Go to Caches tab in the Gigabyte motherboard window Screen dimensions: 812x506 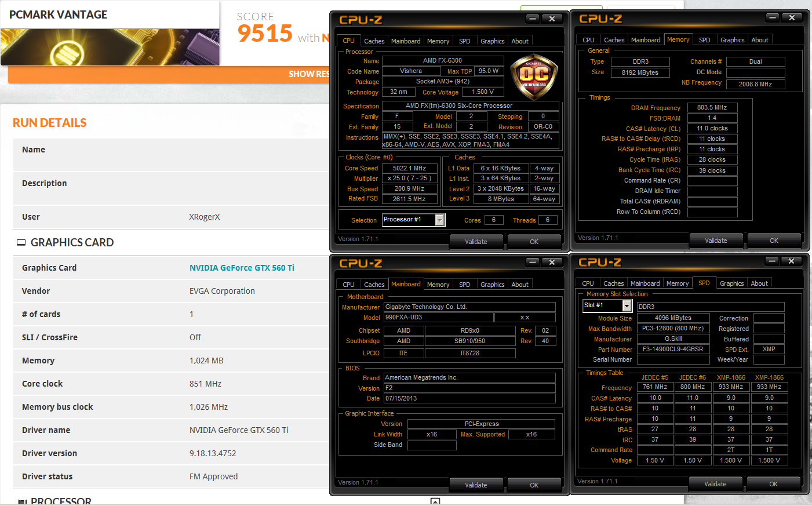tap(374, 285)
